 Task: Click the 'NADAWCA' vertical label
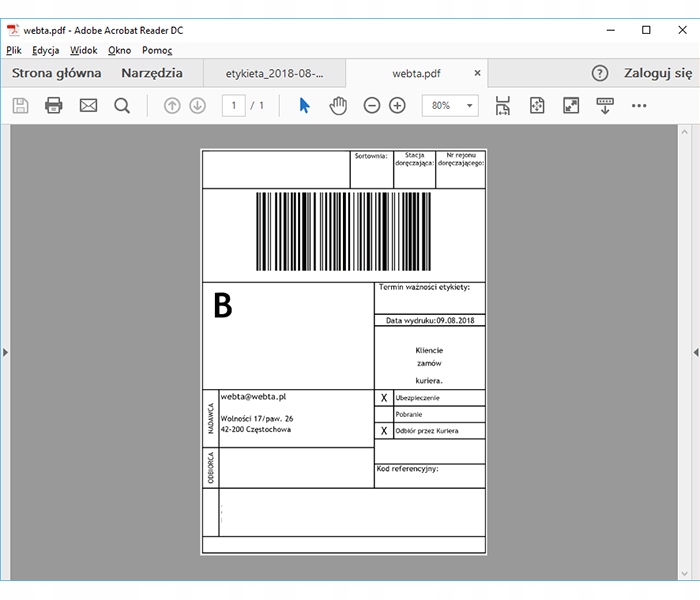[211, 418]
